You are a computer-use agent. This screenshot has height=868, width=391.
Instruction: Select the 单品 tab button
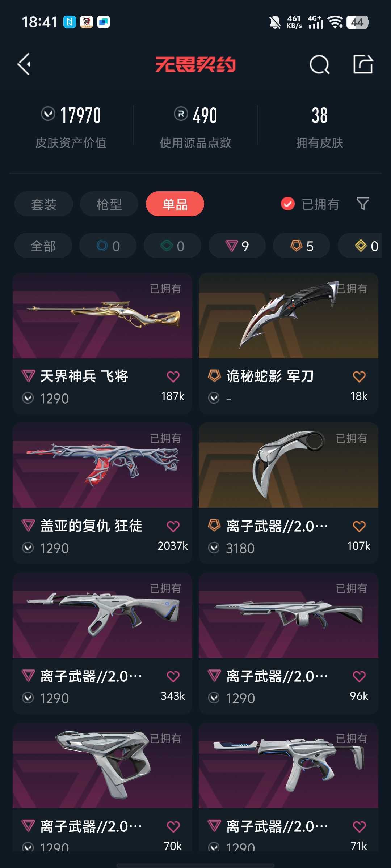pyautogui.click(x=175, y=204)
